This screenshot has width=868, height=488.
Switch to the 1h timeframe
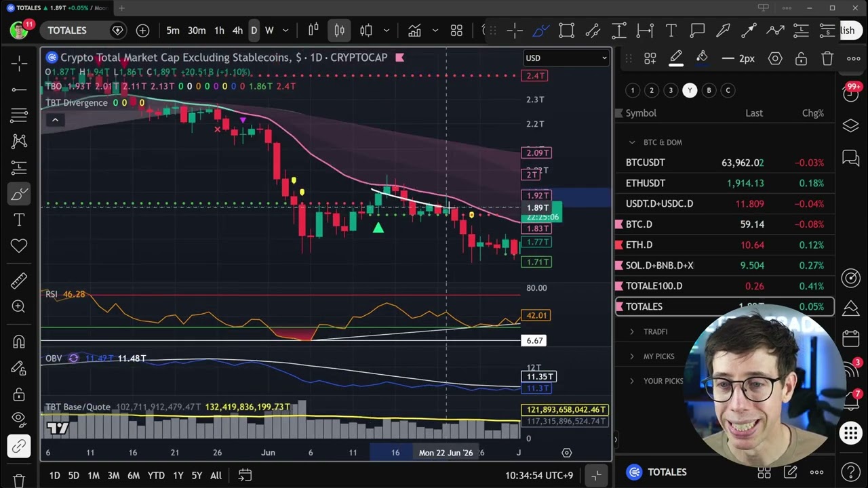coord(219,30)
